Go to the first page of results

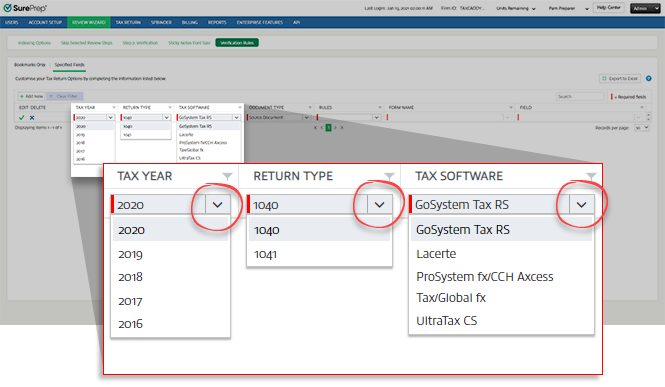tap(315, 128)
